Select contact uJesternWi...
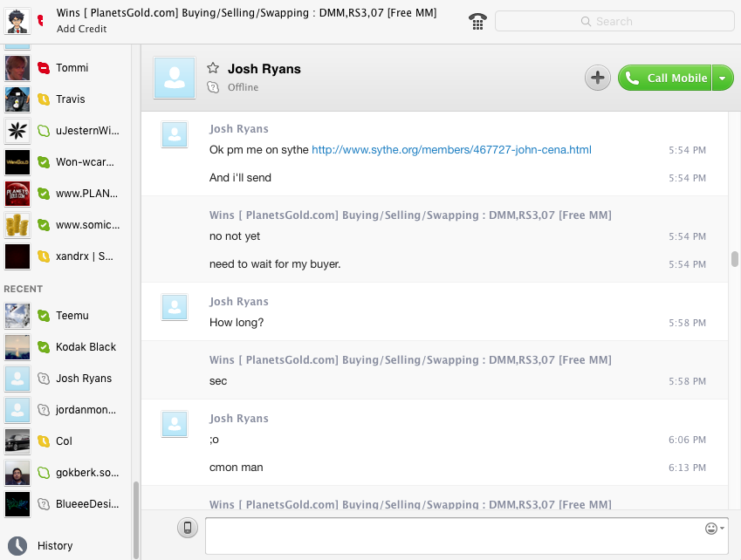Viewport: 741px width, 560px height. pos(65,131)
